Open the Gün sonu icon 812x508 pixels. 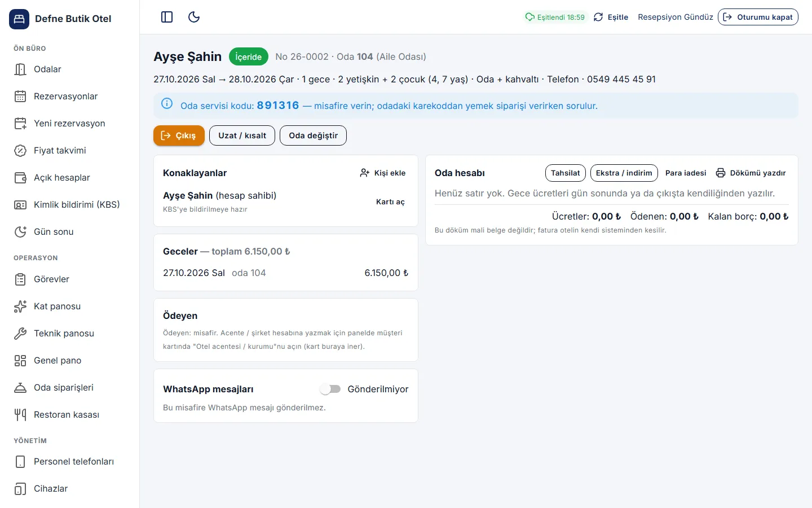coord(20,232)
